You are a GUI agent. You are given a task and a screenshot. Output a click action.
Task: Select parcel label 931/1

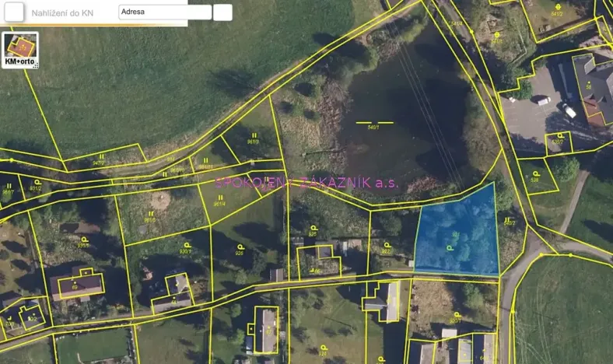tap(83, 245)
